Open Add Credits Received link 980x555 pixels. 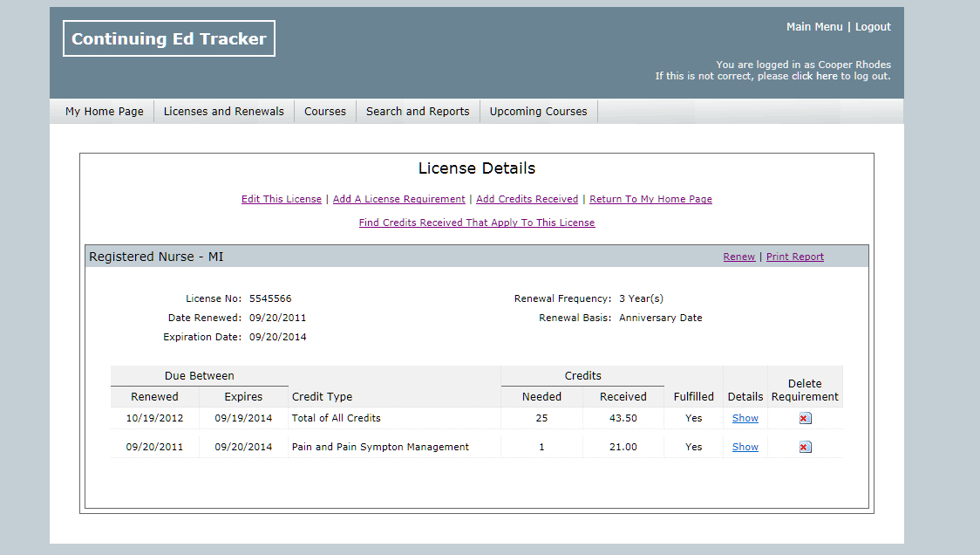pyautogui.click(x=527, y=199)
